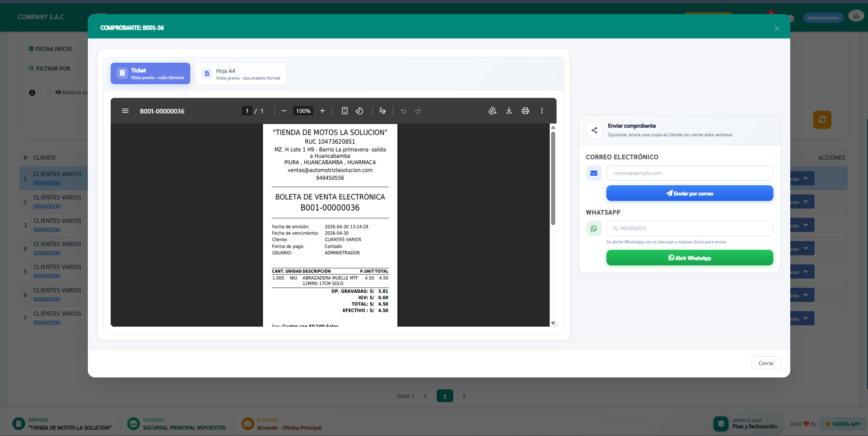This screenshot has width=868, height=436.
Task: Save the PDF to Google Drive
Action: [x=493, y=111]
